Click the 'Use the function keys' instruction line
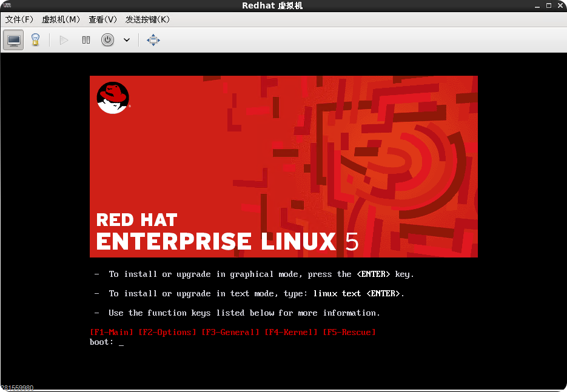The image size is (567, 392). click(x=237, y=313)
